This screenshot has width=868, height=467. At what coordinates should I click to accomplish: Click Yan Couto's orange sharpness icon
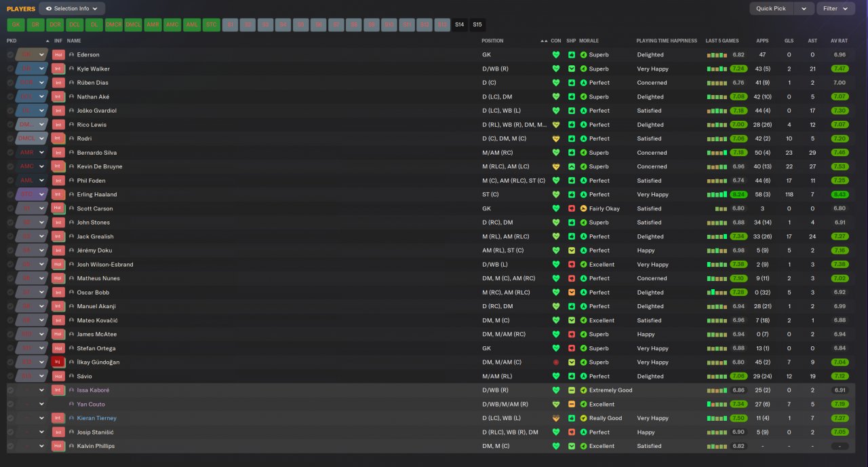pyautogui.click(x=572, y=404)
